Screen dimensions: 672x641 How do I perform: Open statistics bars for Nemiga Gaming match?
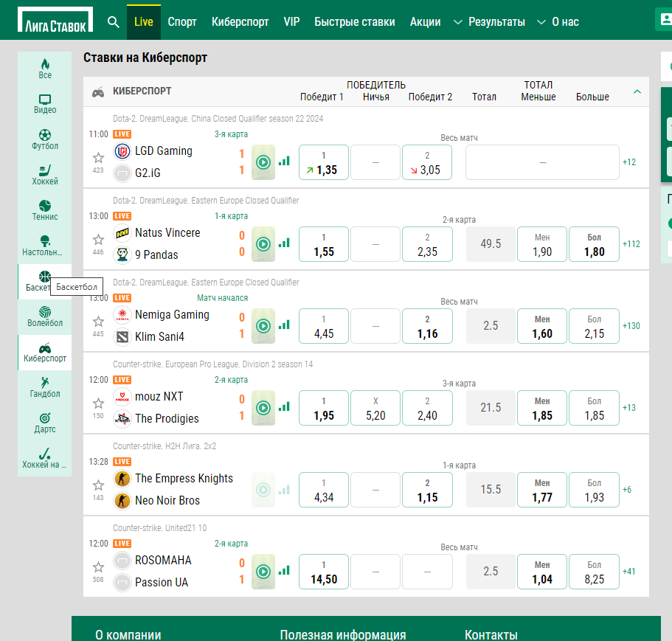pos(284,325)
